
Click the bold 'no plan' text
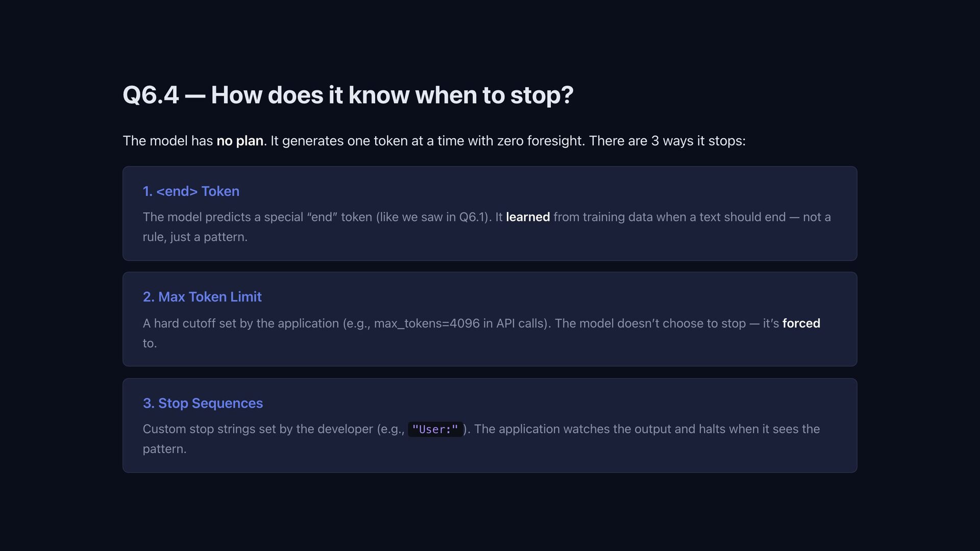240,141
